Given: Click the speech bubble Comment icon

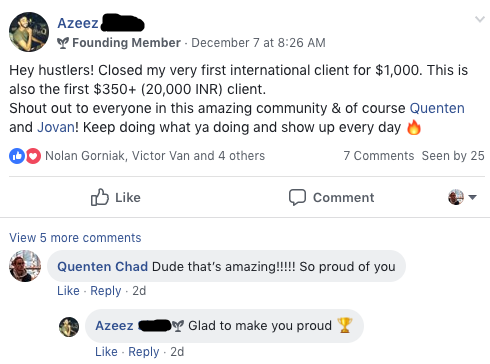Looking at the screenshot, I should click(x=297, y=197).
